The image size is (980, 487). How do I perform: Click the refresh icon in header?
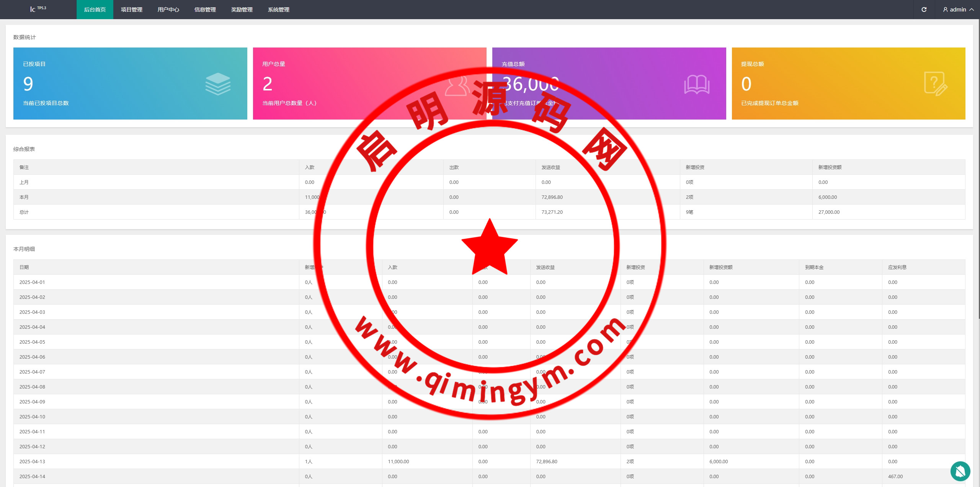(924, 10)
